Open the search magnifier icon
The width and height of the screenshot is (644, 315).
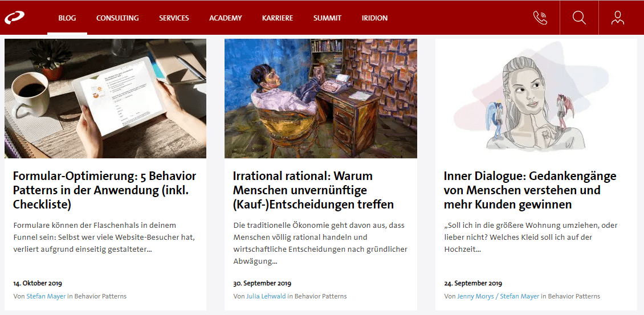[579, 18]
